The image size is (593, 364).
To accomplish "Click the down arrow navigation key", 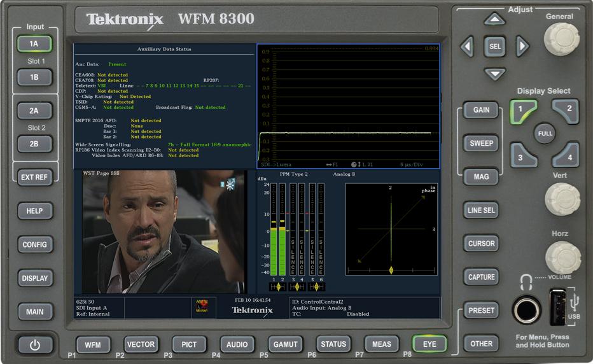I will pyautogui.click(x=494, y=74).
